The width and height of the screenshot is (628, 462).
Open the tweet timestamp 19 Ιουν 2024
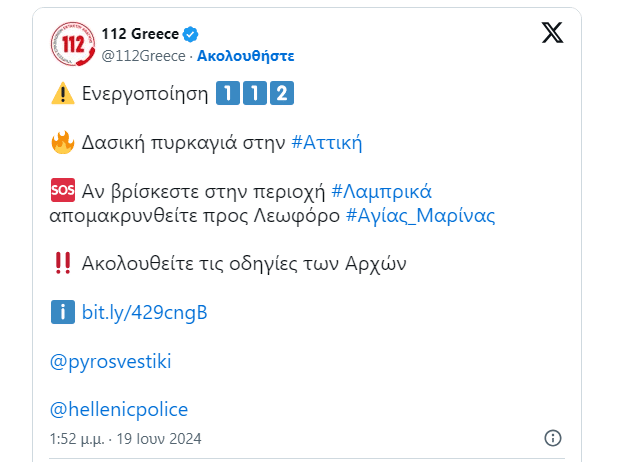pos(125,439)
